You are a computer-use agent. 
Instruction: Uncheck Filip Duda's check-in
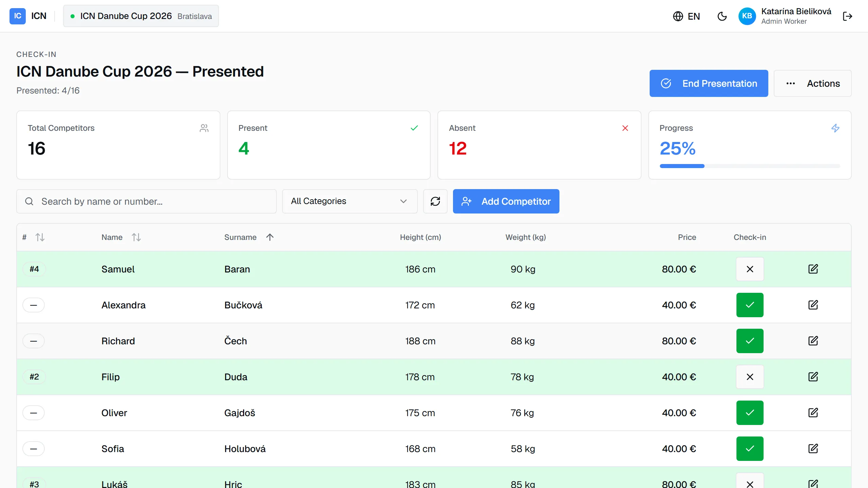coord(750,377)
